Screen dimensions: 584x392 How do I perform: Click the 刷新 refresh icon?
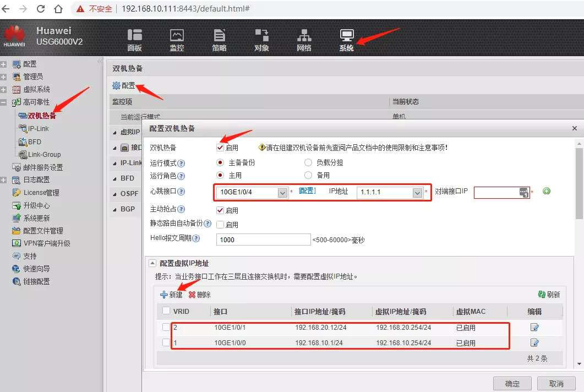(x=542, y=295)
